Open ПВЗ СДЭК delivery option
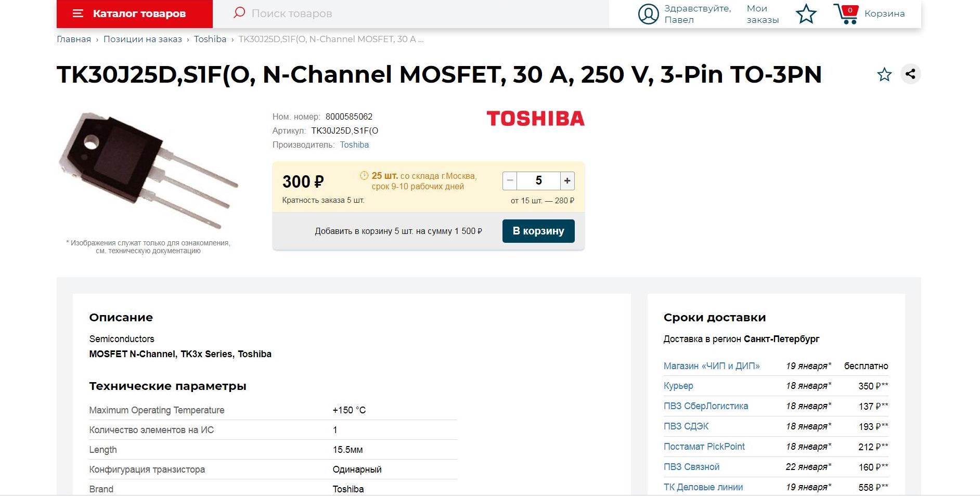This screenshot has height=496, width=980. [686, 426]
